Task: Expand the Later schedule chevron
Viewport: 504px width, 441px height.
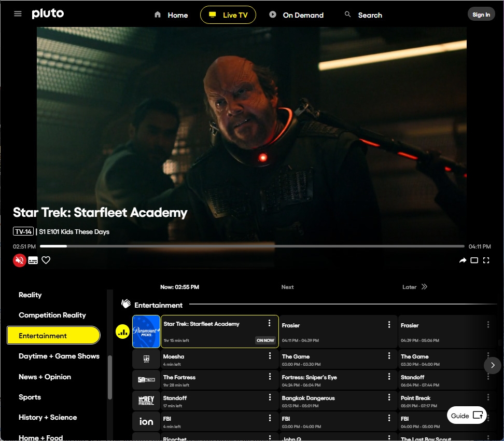Action: pyautogui.click(x=424, y=287)
